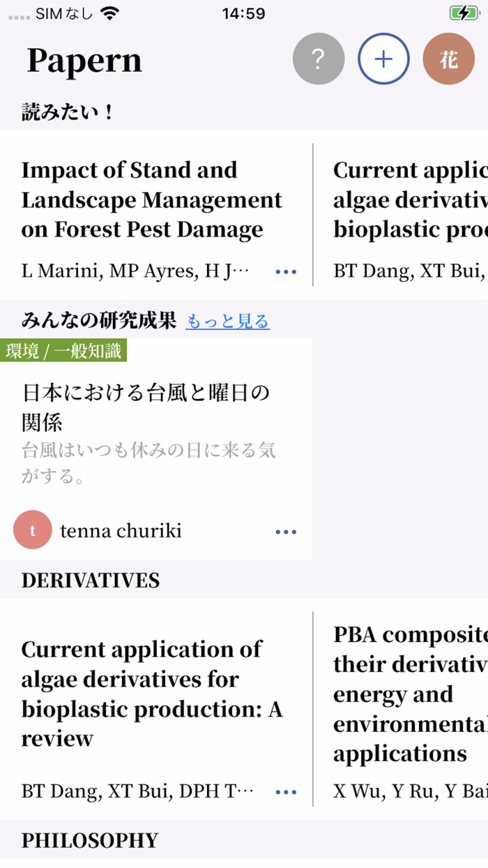
Task: Open options for algae derivatives review card
Action: tap(286, 792)
